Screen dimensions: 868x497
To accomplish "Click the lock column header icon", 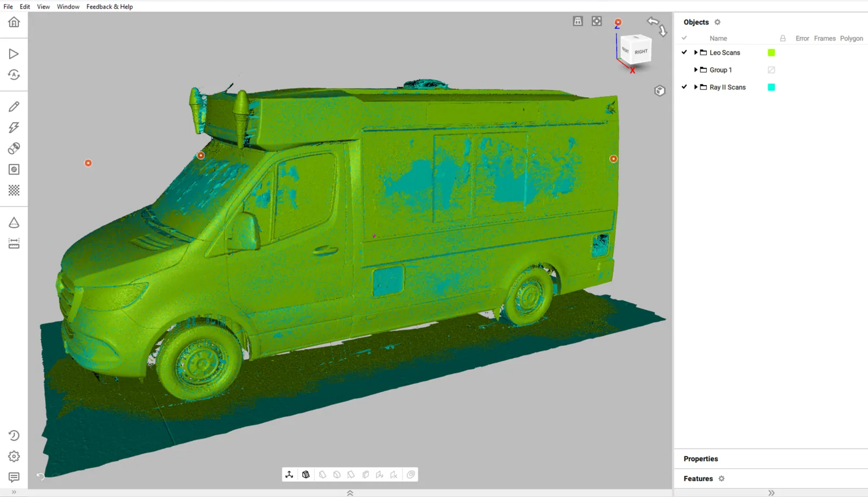I will [783, 38].
